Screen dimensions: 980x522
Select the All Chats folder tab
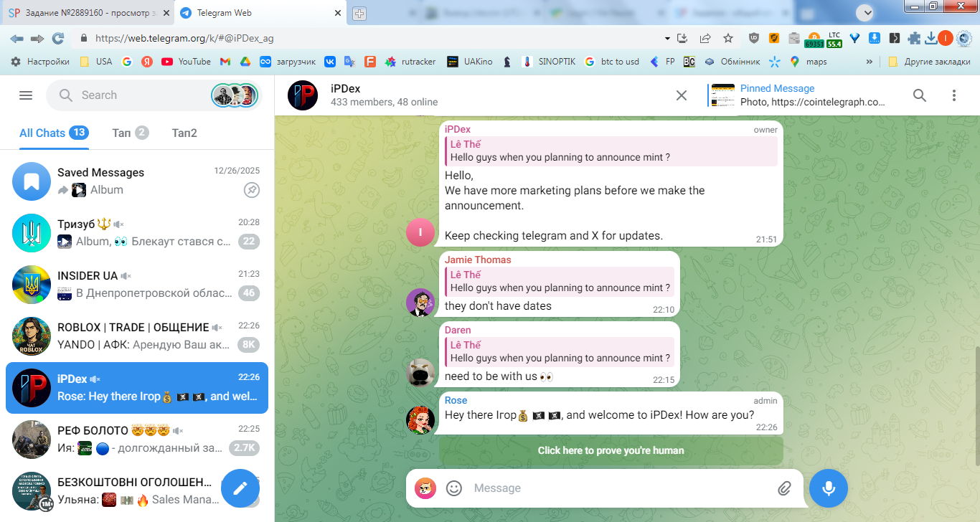[54, 133]
